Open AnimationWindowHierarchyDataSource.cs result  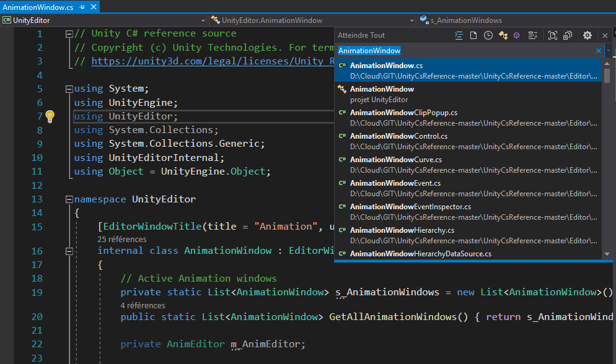[x=468, y=253]
